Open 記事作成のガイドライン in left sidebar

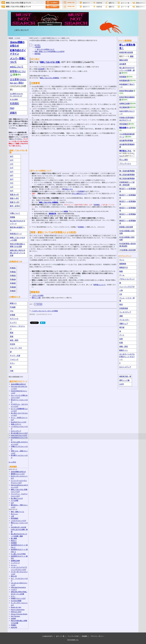click(18, 52)
